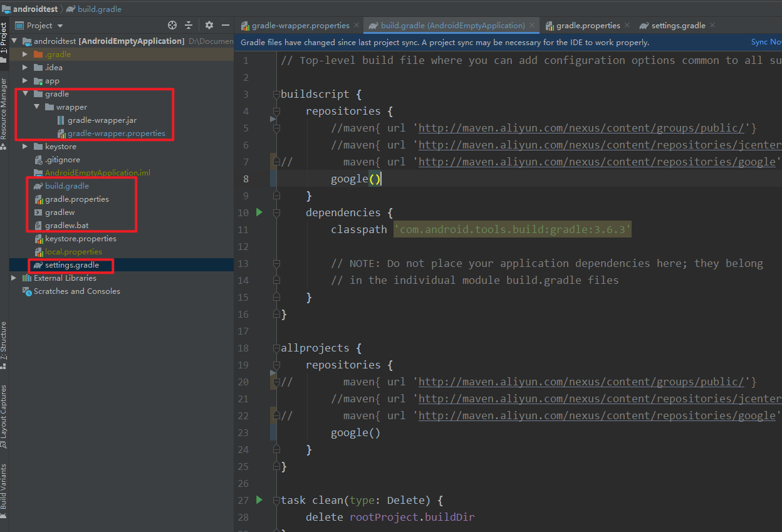Open the gradle-wrapper.properties tab
The width and height of the screenshot is (782, 532).
coord(299,26)
